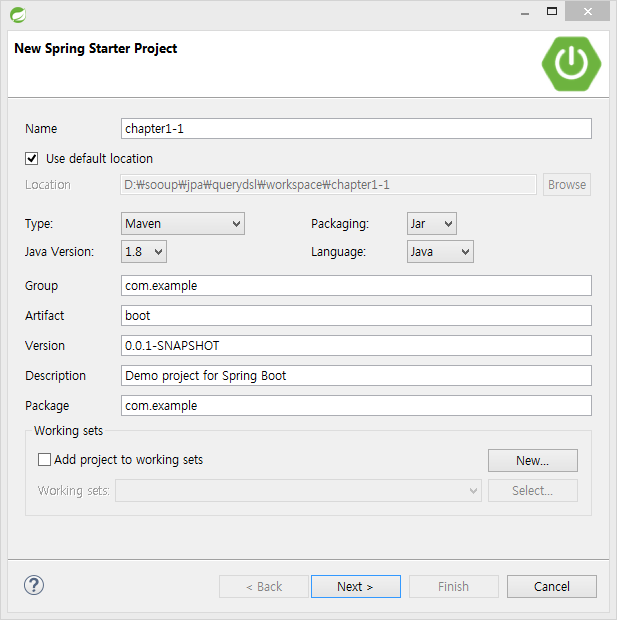Minimize the dialog window
The width and height of the screenshot is (617, 620).
click(x=525, y=12)
